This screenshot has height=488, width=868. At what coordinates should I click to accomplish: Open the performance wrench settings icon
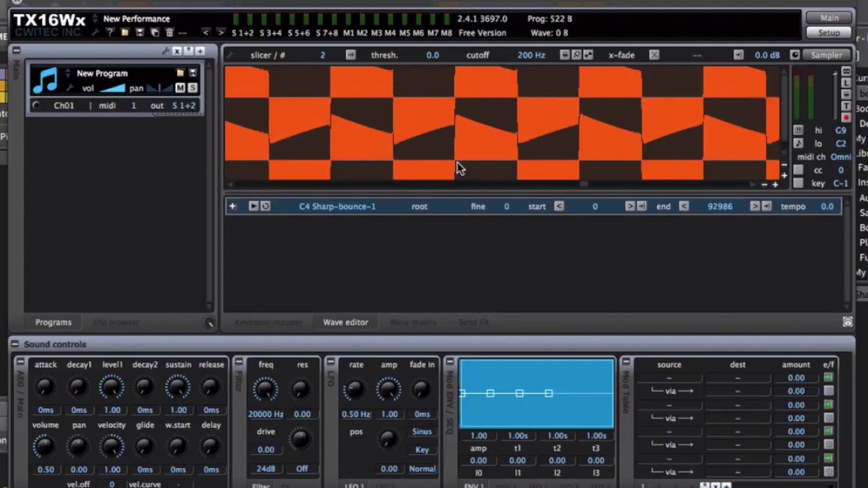click(x=96, y=33)
